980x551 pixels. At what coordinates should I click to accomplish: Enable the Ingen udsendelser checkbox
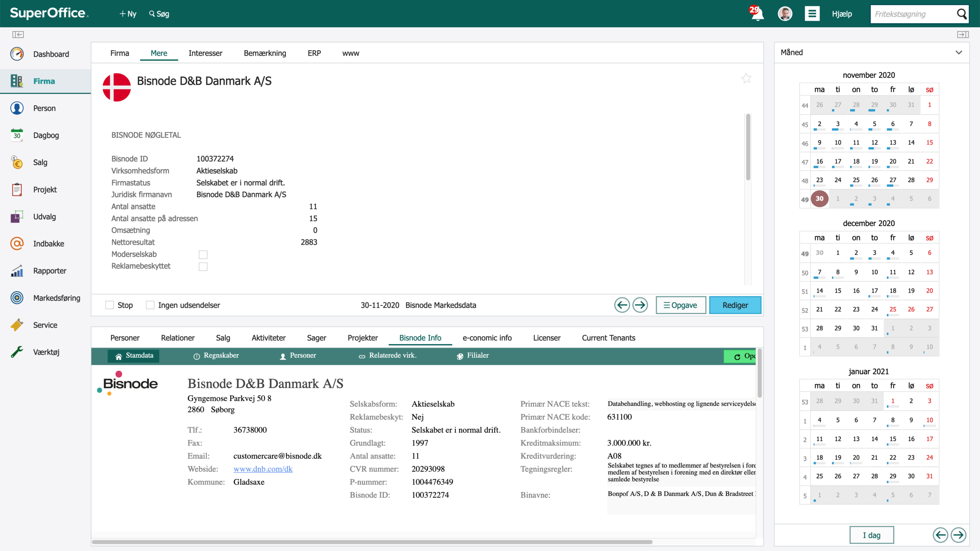(150, 305)
